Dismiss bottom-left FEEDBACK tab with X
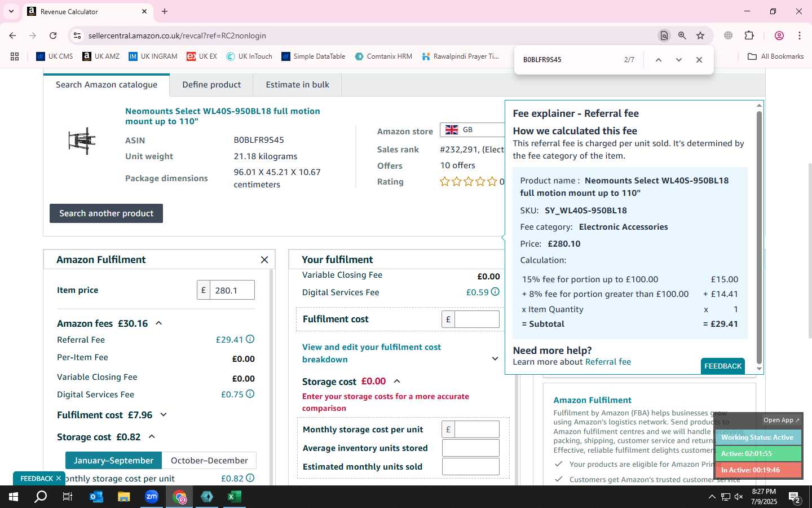This screenshot has height=508, width=812. click(x=58, y=478)
